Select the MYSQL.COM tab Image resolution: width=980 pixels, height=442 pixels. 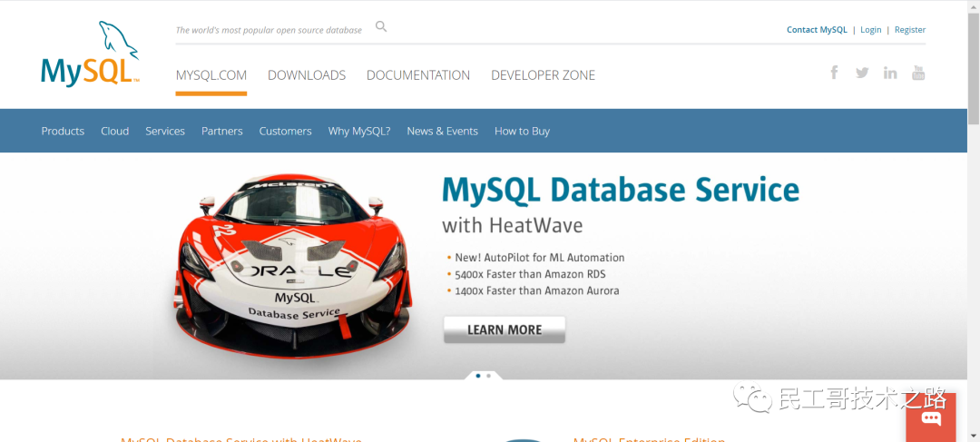(x=211, y=75)
